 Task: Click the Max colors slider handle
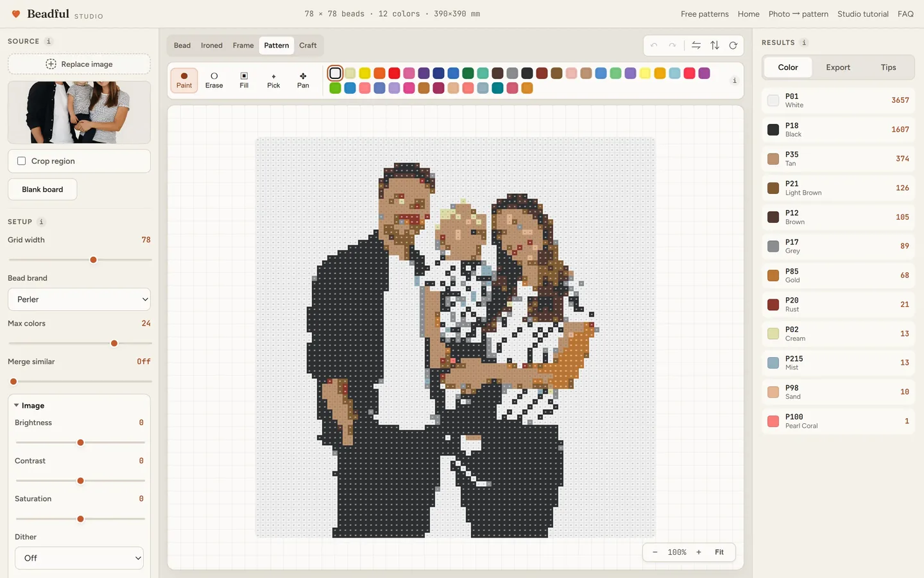click(114, 344)
